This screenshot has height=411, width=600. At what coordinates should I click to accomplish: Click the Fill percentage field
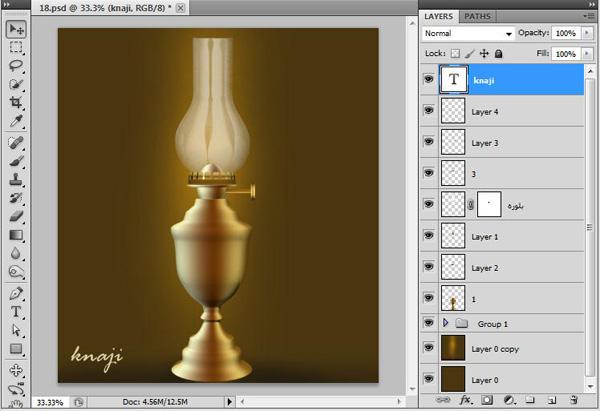point(564,53)
